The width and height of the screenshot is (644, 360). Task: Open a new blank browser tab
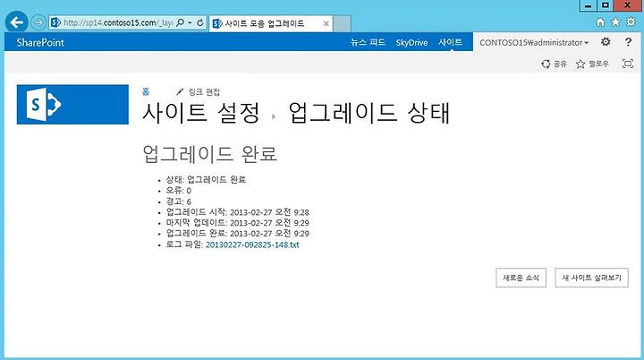(342, 23)
